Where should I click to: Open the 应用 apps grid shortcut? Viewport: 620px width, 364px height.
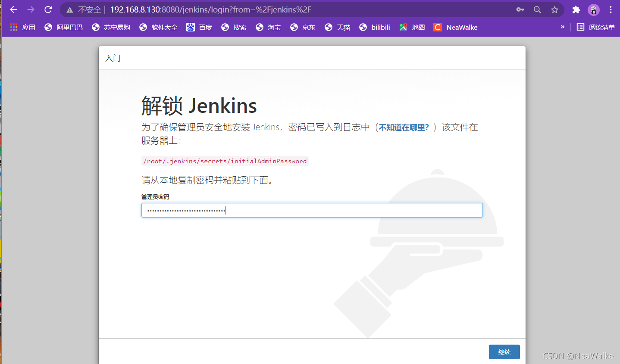[x=22, y=27]
